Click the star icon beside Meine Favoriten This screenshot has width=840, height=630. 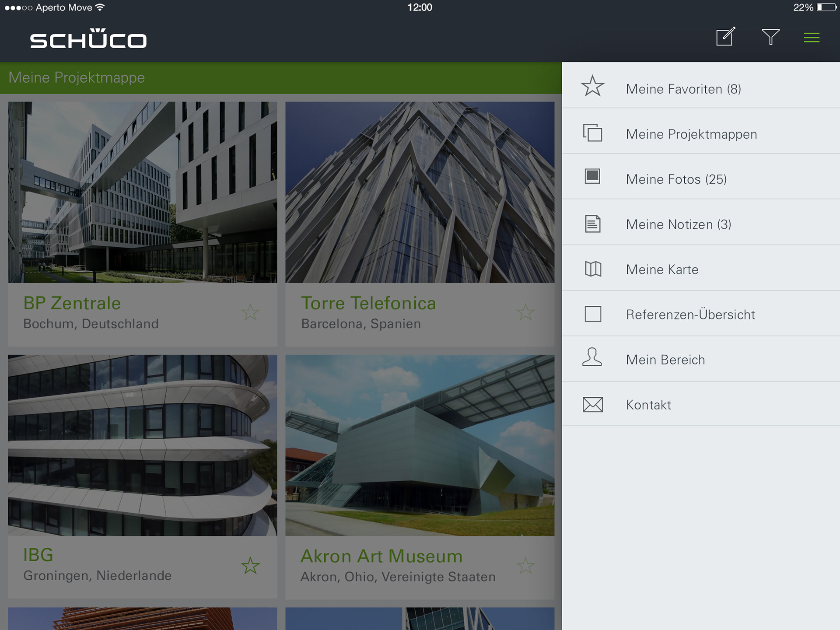coord(593,86)
